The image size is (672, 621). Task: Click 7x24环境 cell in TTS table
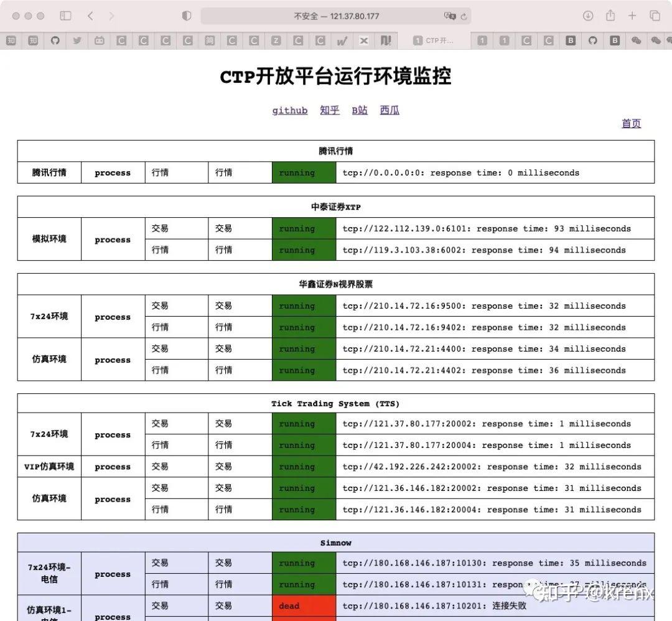tap(49, 434)
